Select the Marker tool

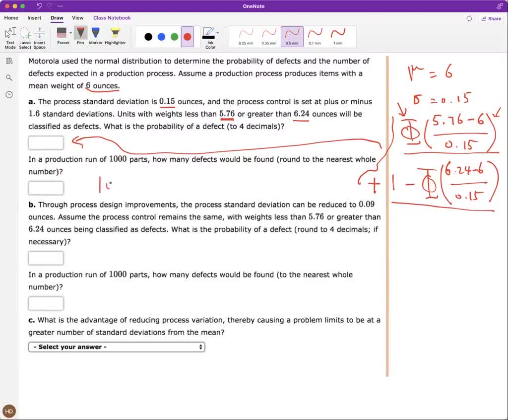point(95,35)
